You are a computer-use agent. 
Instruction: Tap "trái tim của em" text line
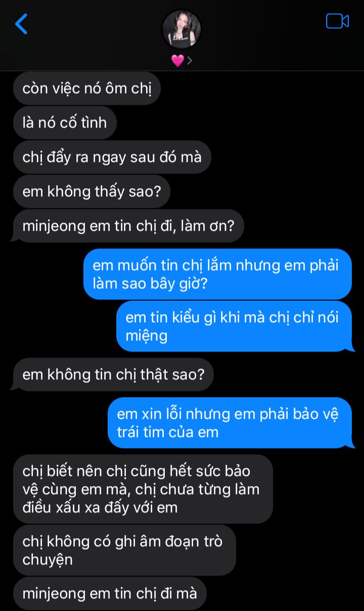168,432
